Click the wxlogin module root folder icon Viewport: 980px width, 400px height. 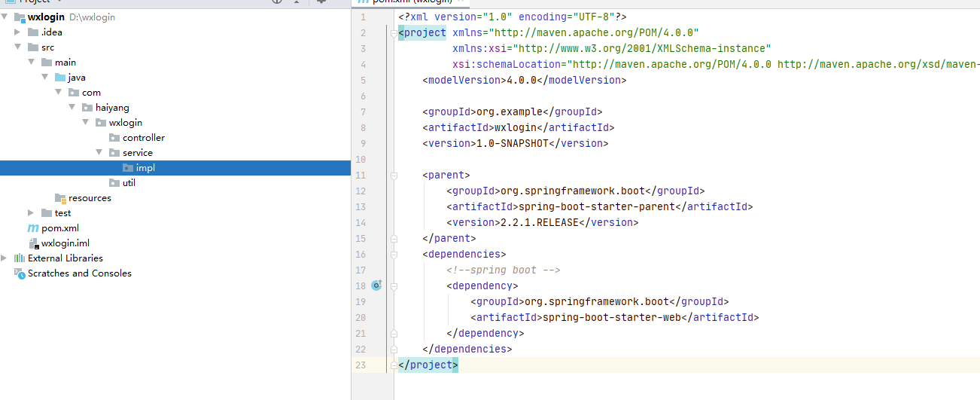coord(20,17)
